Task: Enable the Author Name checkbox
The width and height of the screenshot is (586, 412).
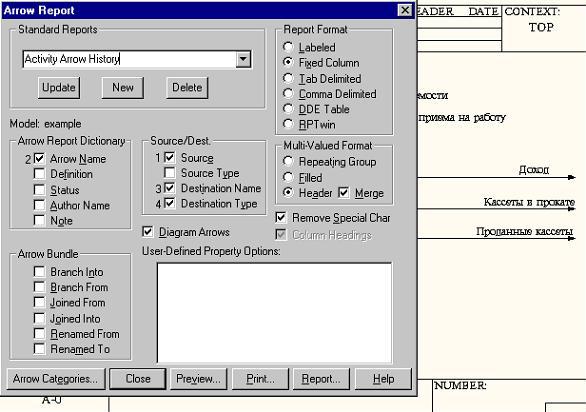Action: click(39, 205)
